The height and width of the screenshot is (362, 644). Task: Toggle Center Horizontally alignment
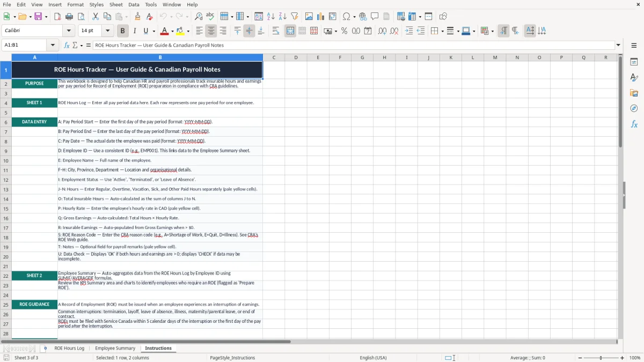[211, 31]
